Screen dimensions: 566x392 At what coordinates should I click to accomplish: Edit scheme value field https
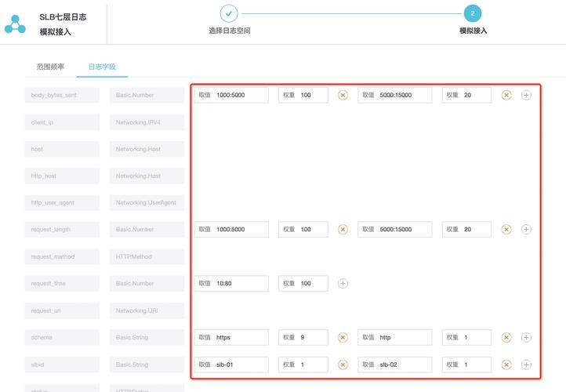click(231, 337)
